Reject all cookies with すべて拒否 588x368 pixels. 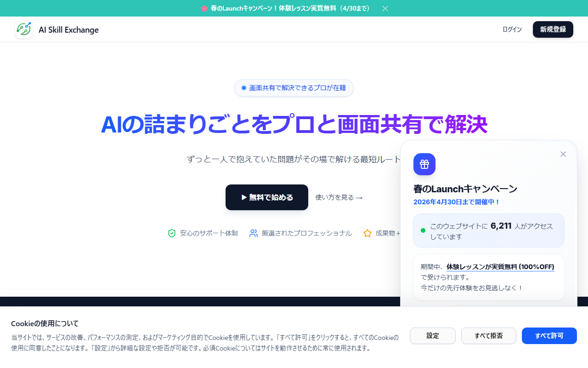point(489,336)
